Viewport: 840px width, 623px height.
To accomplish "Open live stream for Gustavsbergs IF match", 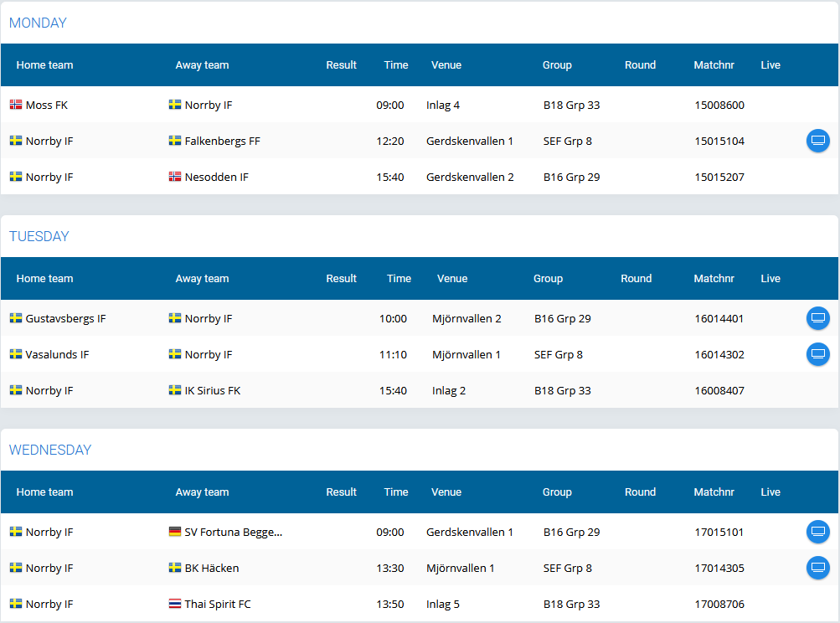I will (x=817, y=318).
